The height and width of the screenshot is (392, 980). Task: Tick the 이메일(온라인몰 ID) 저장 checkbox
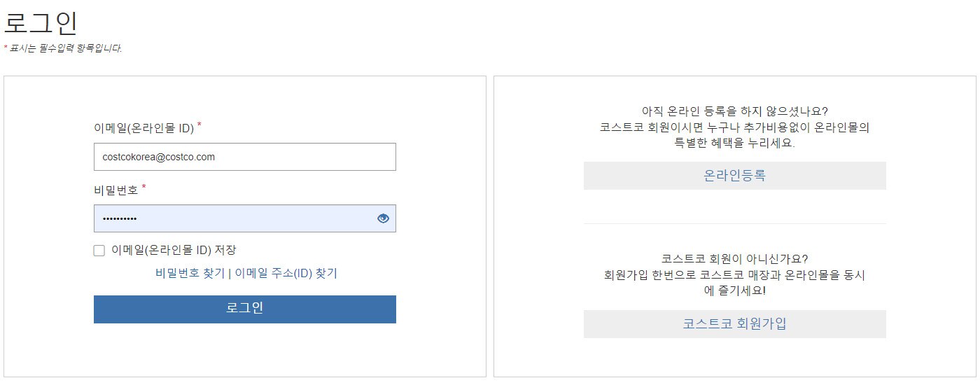(x=99, y=251)
